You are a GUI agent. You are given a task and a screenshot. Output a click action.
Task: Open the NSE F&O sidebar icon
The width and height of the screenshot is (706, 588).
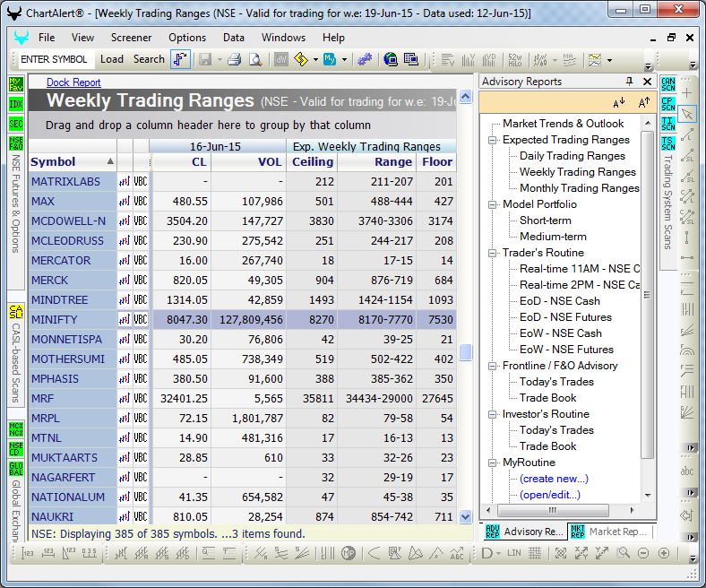[x=16, y=143]
